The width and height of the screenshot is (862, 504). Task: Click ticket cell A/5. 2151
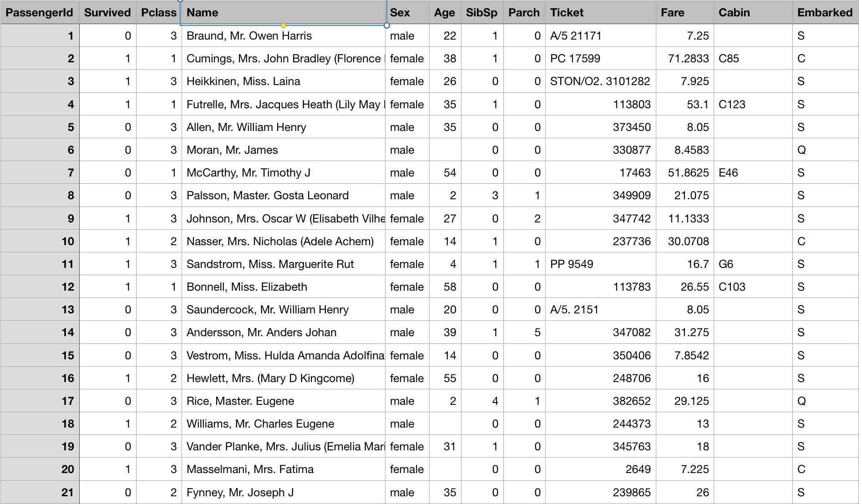pos(600,309)
